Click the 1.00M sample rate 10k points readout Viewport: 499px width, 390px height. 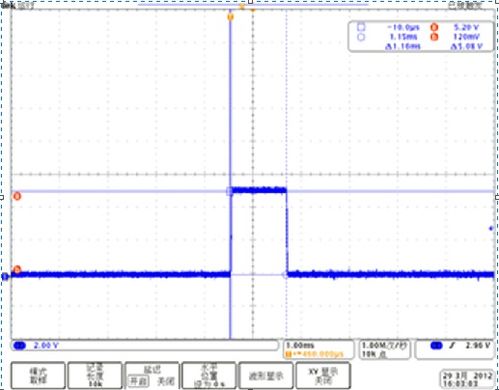coord(384,350)
